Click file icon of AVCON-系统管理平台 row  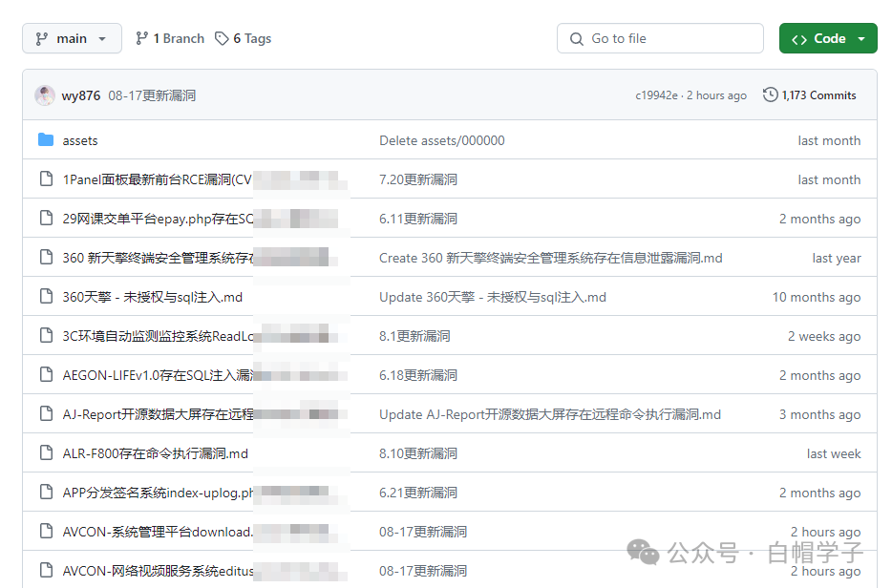(46, 532)
